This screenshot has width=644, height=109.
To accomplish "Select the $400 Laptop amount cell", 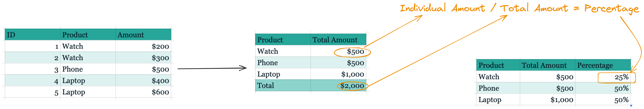I will pyautogui.click(x=143, y=81).
